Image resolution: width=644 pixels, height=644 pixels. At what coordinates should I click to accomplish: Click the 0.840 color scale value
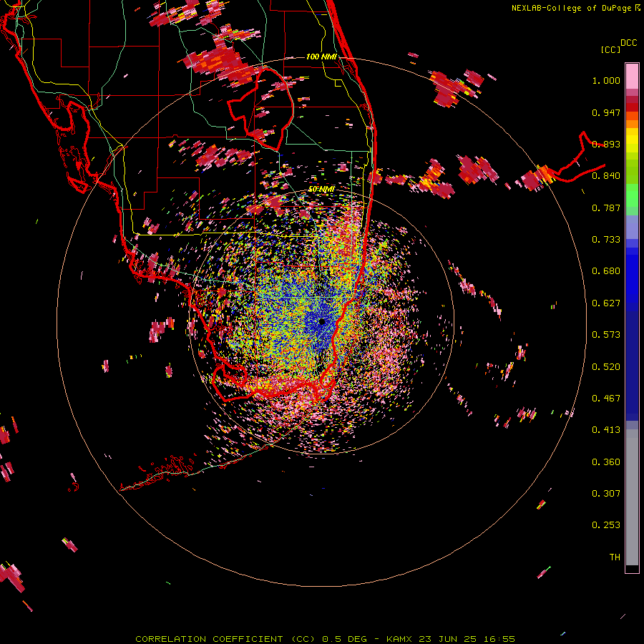pyautogui.click(x=606, y=176)
